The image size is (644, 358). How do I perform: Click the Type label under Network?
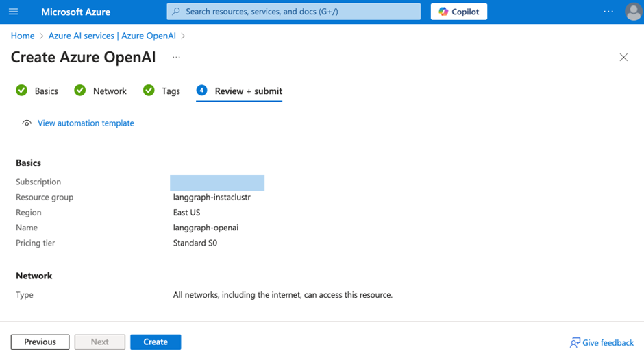(x=25, y=295)
